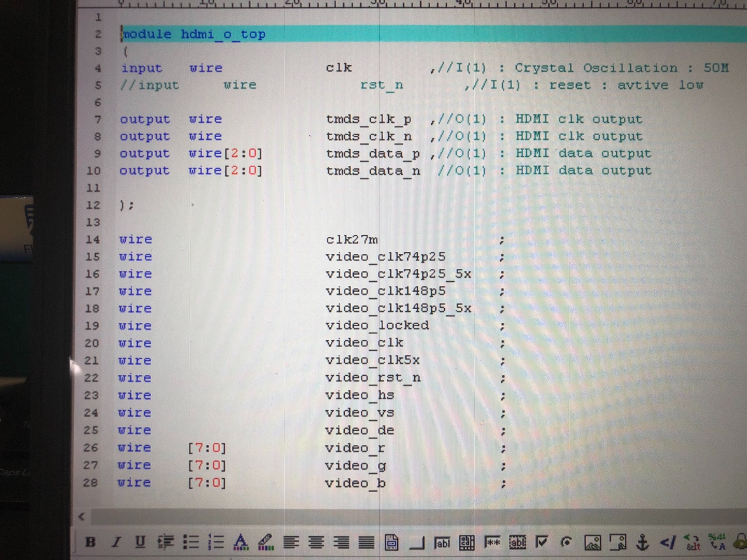Image resolution: width=747 pixels, height=560 pixels.
Task: Open the font color tool
Action: (241, 542)
